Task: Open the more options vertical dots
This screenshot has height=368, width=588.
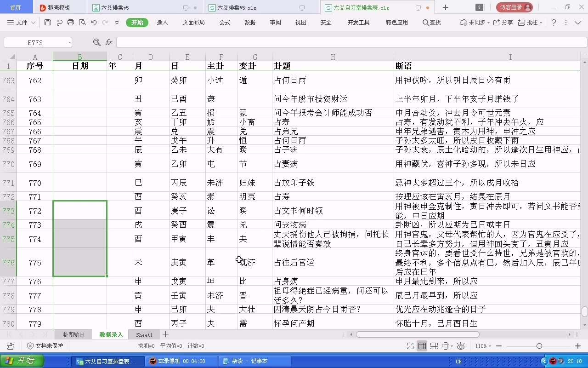Action: click(565, 23)
